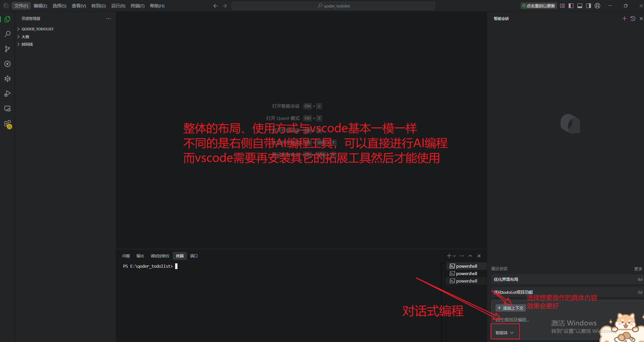Switch to the 端口 panel tab
The width and height of the screenshot is (644, 342).
tap(194, 256)
